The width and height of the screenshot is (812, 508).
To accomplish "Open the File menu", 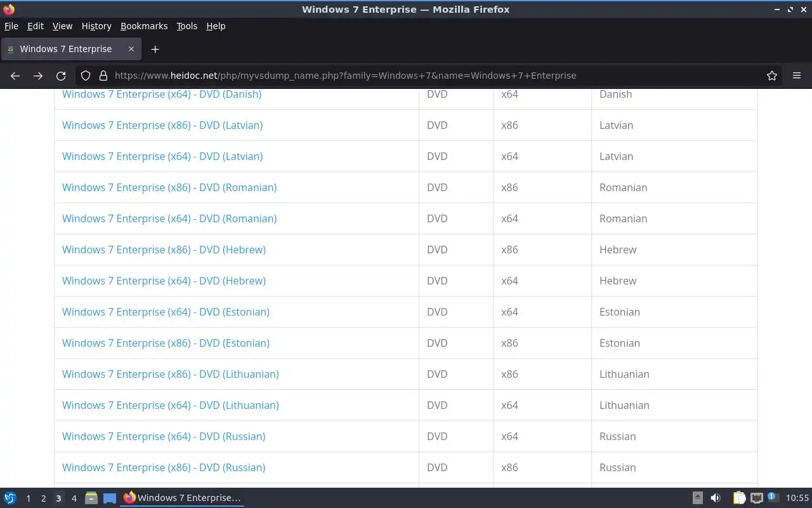I will click(11, 26).
